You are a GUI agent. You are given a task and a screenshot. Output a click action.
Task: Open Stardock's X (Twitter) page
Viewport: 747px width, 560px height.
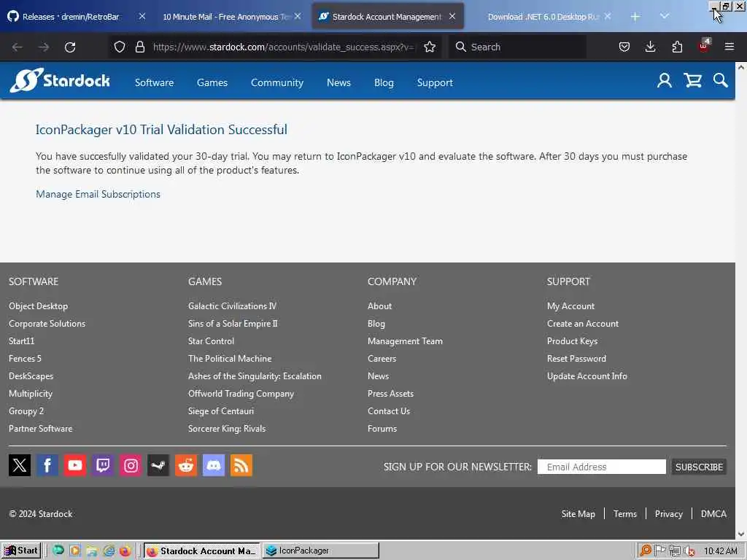point(20,464)
